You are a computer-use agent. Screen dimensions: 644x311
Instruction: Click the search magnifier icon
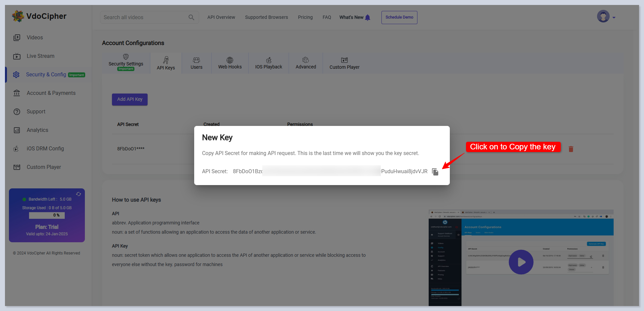191,18
